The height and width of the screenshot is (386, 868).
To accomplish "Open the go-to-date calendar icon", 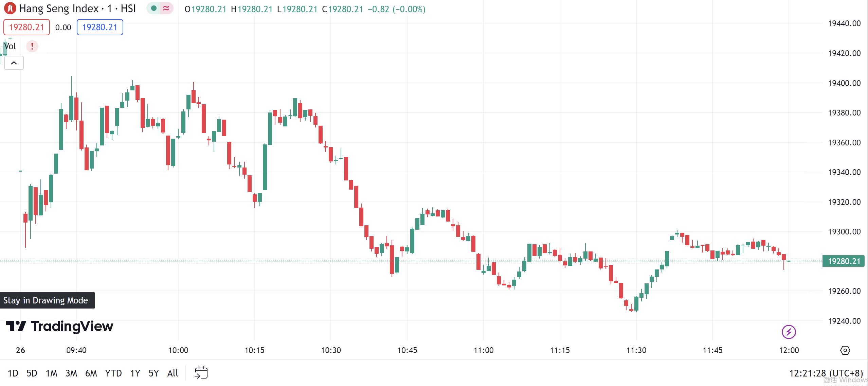I will [x=201, y=373].
